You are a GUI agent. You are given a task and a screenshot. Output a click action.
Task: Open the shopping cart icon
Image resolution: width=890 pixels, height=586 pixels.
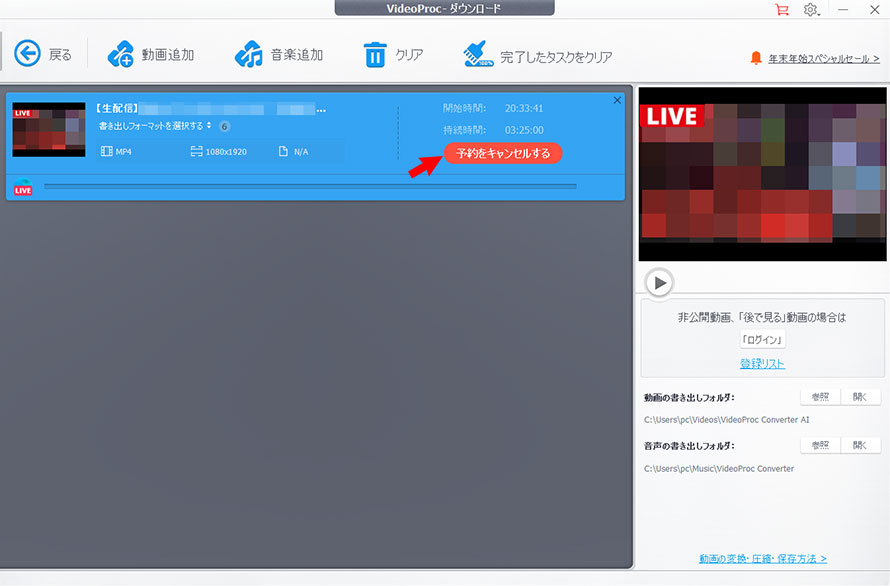tap(782, 9)
